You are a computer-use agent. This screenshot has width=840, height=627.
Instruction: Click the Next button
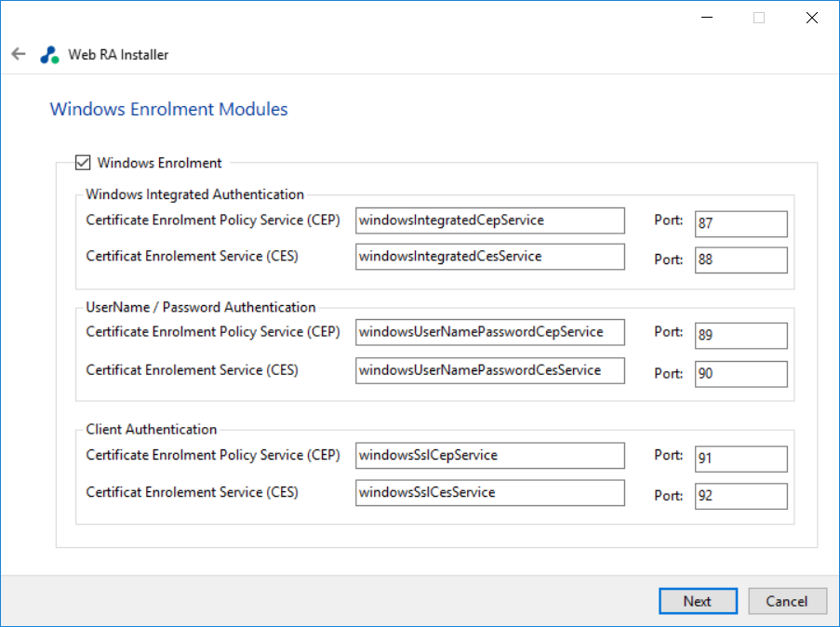coord(698,601)
